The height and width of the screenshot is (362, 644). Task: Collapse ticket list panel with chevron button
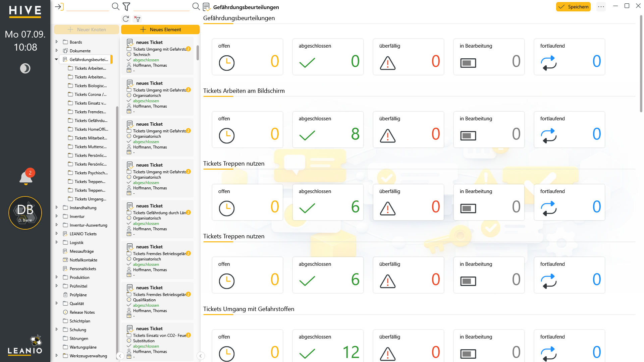pos(201,356)
